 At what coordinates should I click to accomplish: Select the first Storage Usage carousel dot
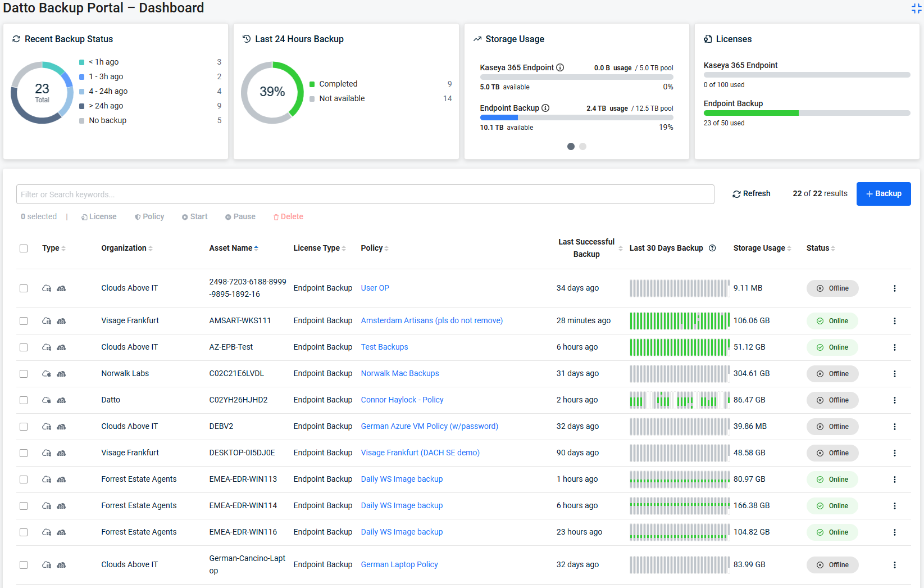tap(571, 146)
